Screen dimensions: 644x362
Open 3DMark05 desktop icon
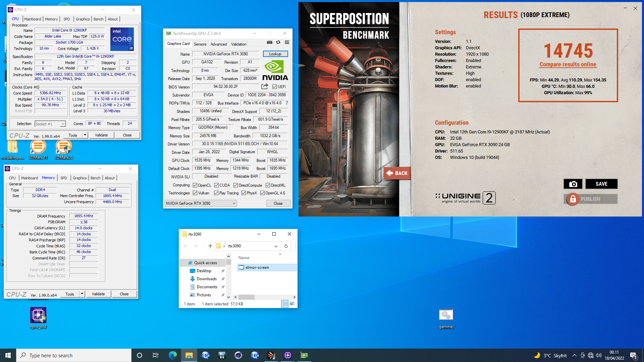[x=63, y=149]
